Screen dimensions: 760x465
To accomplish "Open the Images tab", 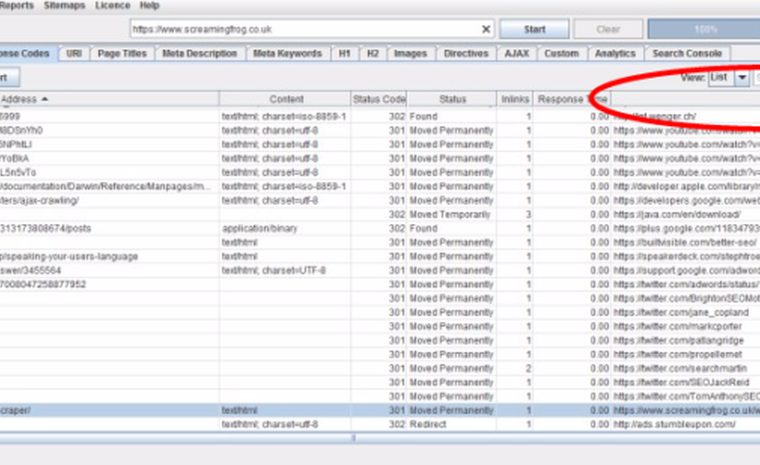I will click(411, 53).
